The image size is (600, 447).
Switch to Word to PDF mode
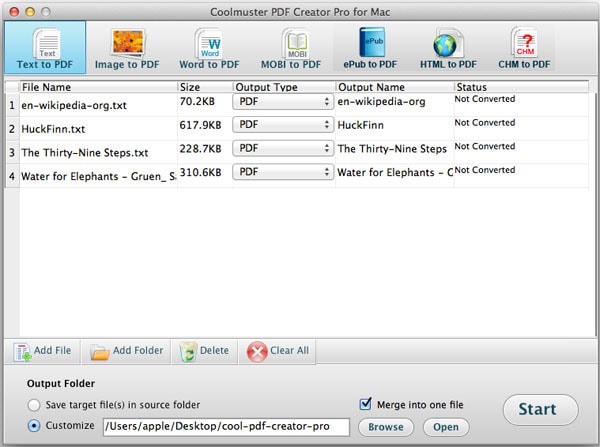pyautogui.click(x=209, y=48)
